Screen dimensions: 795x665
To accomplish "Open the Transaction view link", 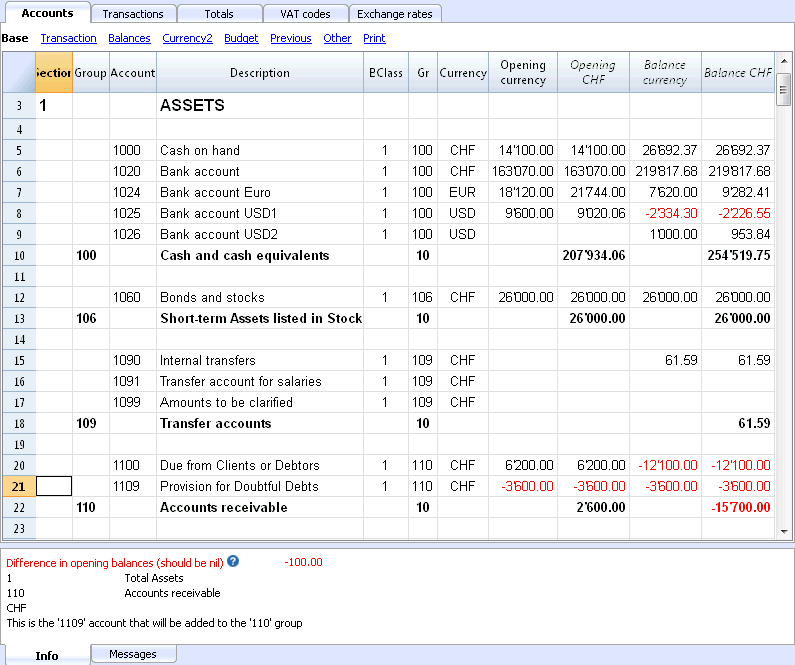I will 68,38.
